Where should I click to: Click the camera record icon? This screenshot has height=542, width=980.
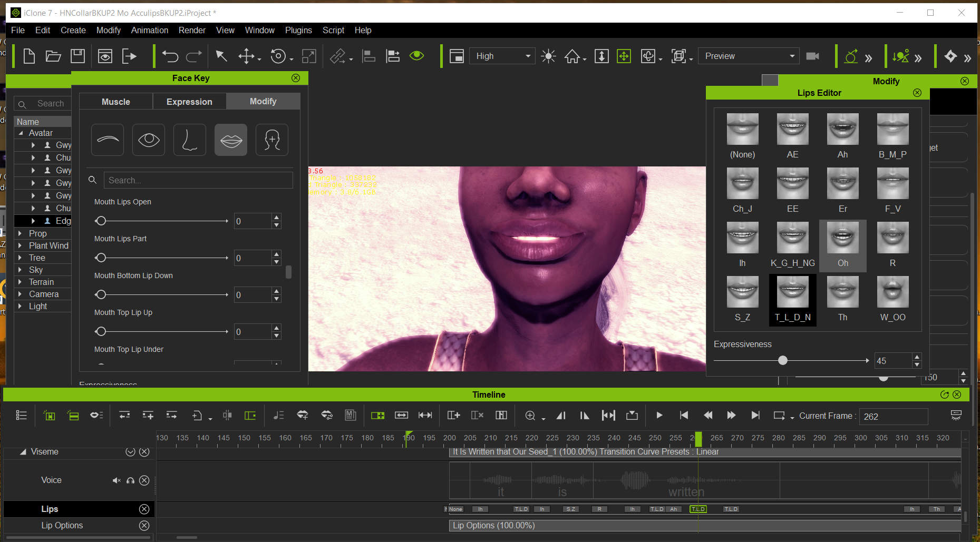tap(812, 56)
